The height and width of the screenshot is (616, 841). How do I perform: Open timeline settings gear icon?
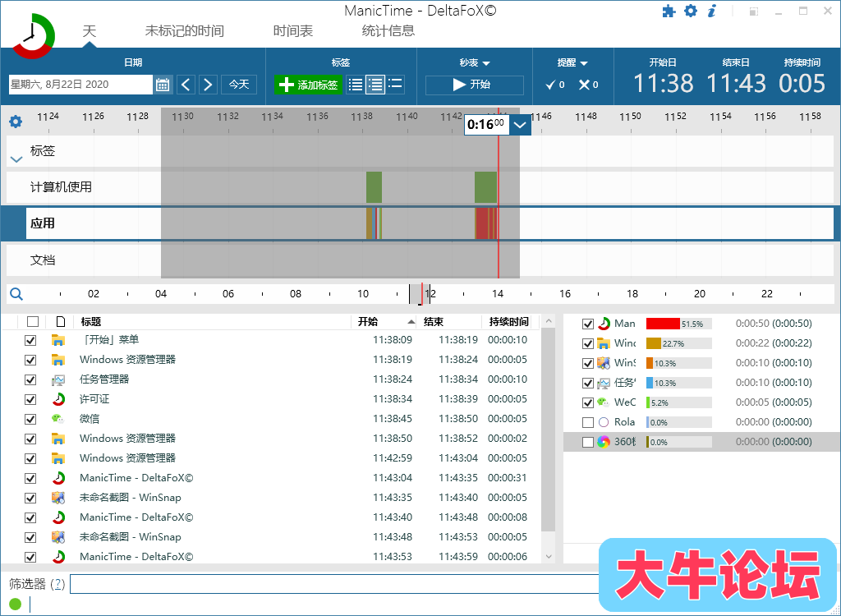(x=16, y=122)
